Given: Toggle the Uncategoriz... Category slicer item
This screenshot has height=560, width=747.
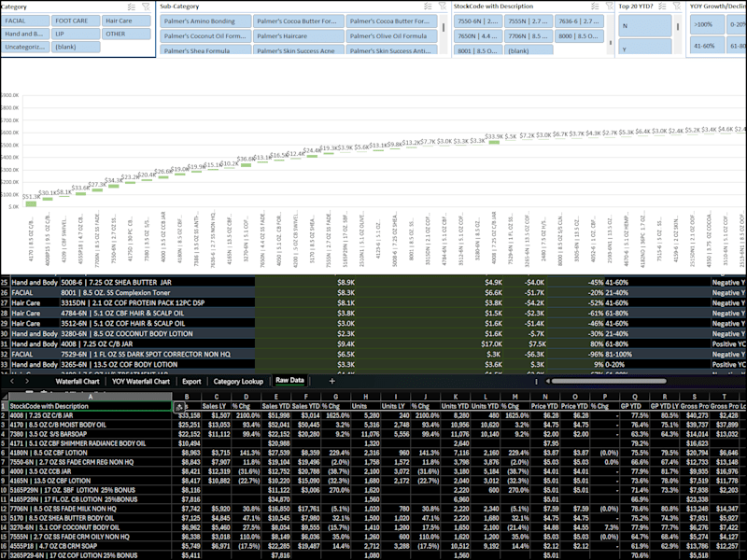Looking at the screenshot, I should 26,47.
